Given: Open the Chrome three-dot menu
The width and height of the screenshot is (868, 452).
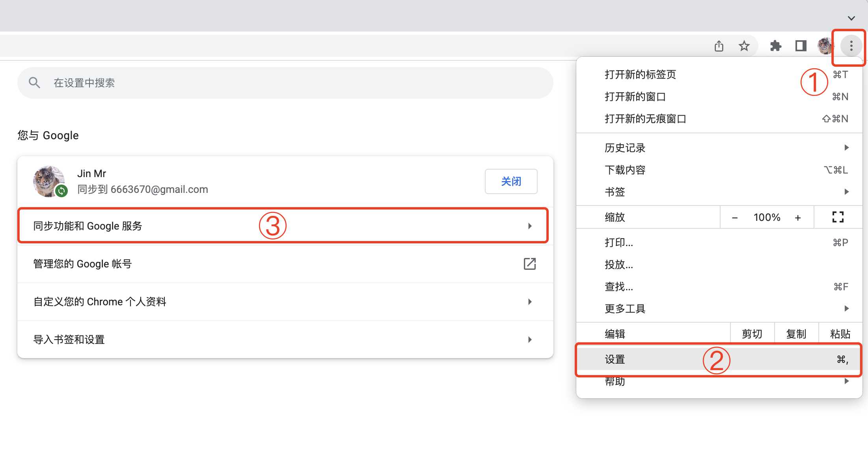Looking at the screenshot, I should point(851,46).
